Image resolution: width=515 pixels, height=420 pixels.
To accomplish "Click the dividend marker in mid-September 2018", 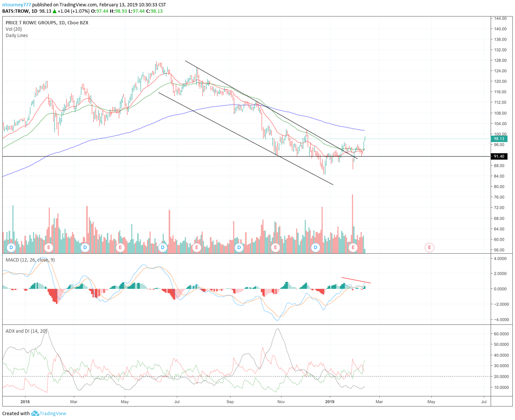I will point(239,247).
